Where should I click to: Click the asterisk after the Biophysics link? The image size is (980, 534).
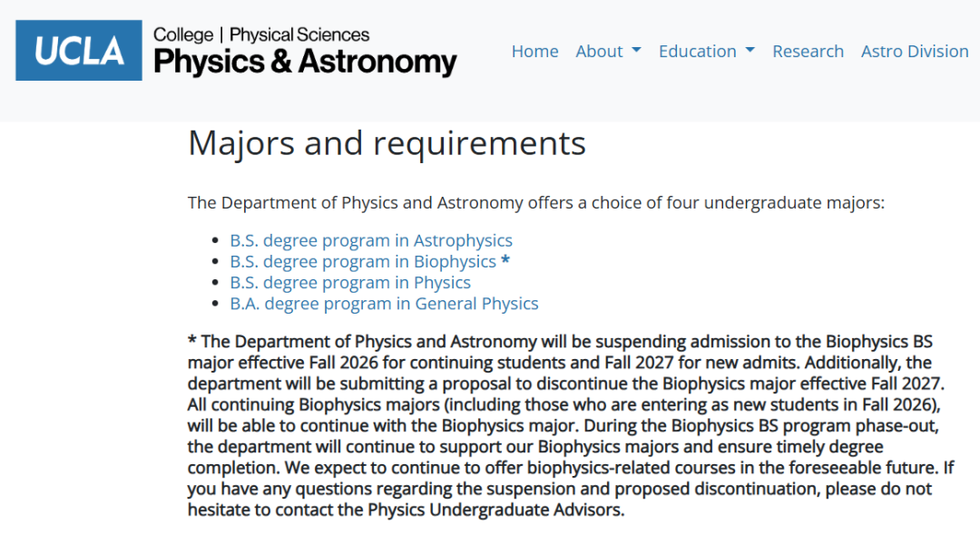click(505, 260)
